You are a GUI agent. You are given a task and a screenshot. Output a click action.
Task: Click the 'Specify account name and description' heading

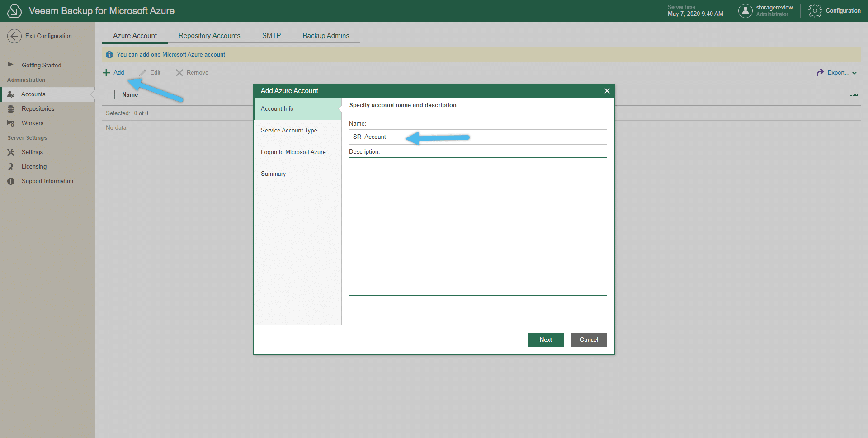click(x=403, y=105)
